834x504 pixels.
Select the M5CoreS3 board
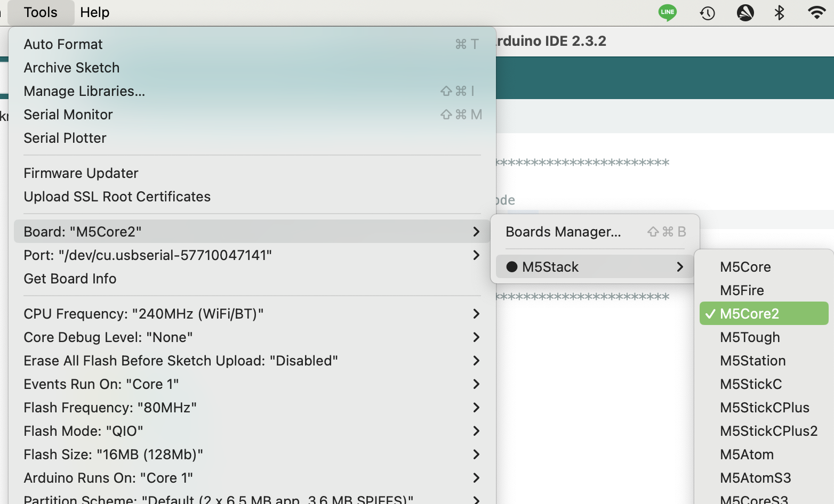coord(764,498)
